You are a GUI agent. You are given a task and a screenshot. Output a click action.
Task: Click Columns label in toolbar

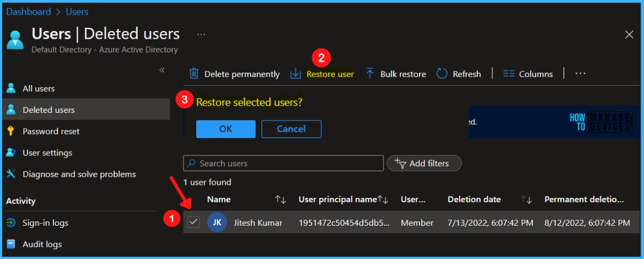536,74
